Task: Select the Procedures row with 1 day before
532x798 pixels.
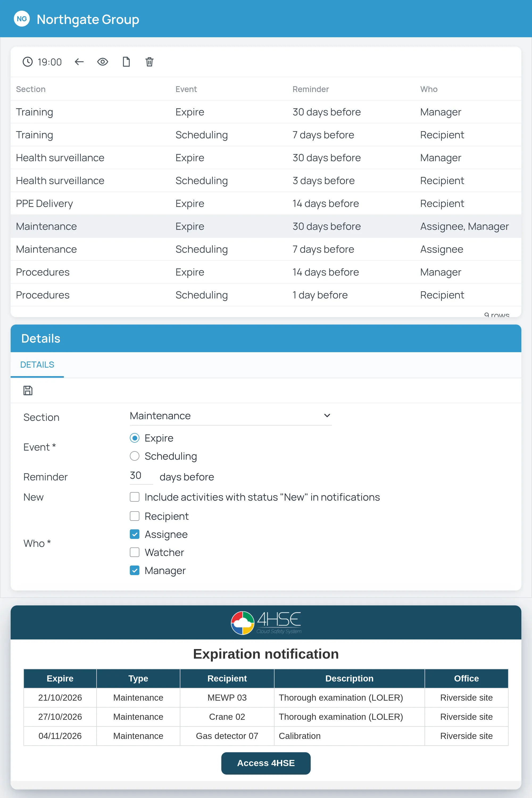Action: (x=266, y=295)
